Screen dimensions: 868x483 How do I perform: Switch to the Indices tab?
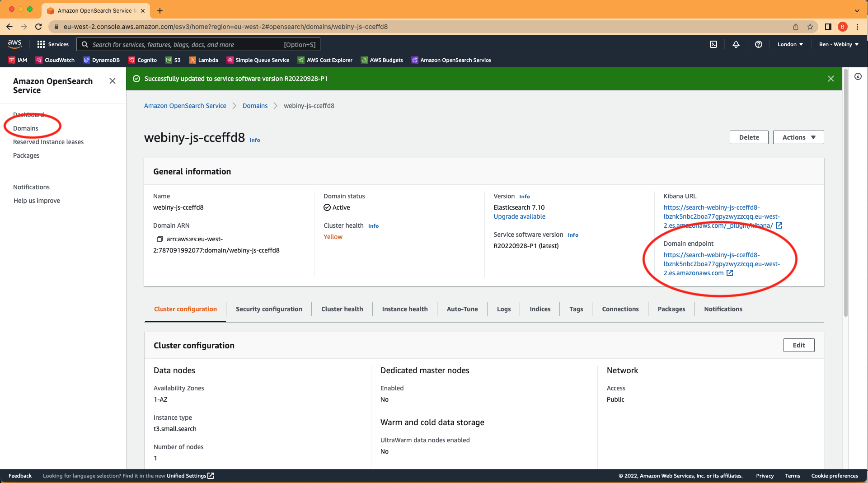pyautogui.click(x=540, y=309)
